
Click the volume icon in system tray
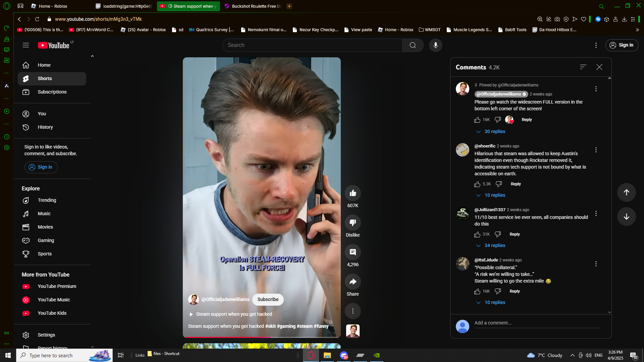coord(588,355)
